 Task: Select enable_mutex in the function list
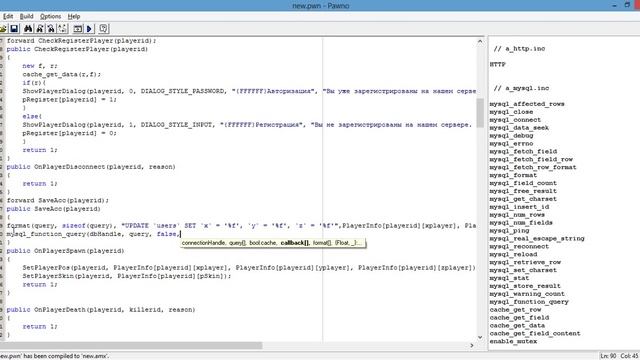coord(513,342)
